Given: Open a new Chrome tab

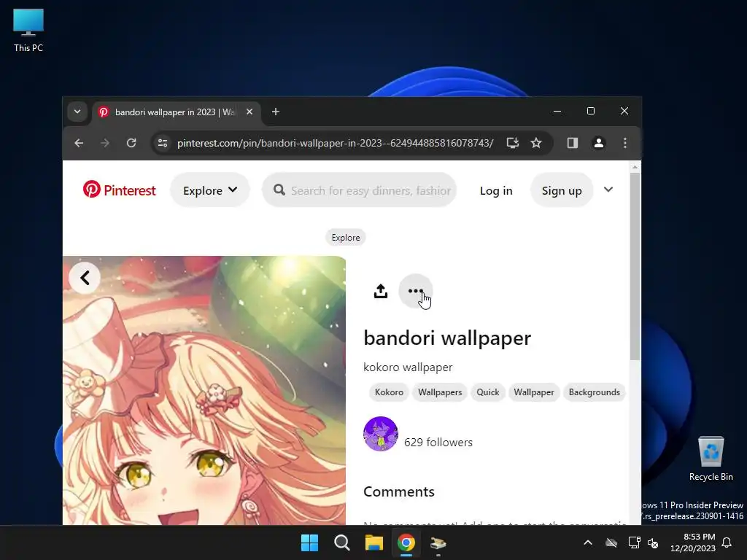Looking at the screenshot, I should [275, 112].
